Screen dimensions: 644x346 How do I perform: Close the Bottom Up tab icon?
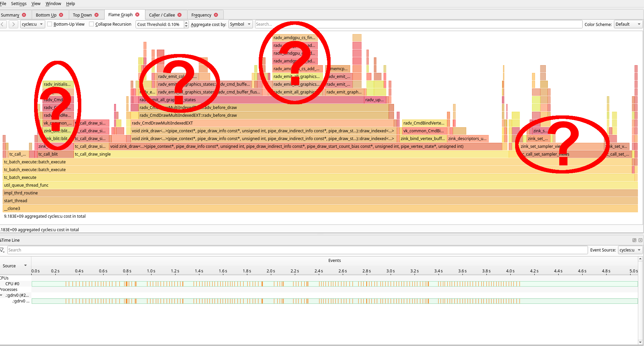tap(61, 15)
